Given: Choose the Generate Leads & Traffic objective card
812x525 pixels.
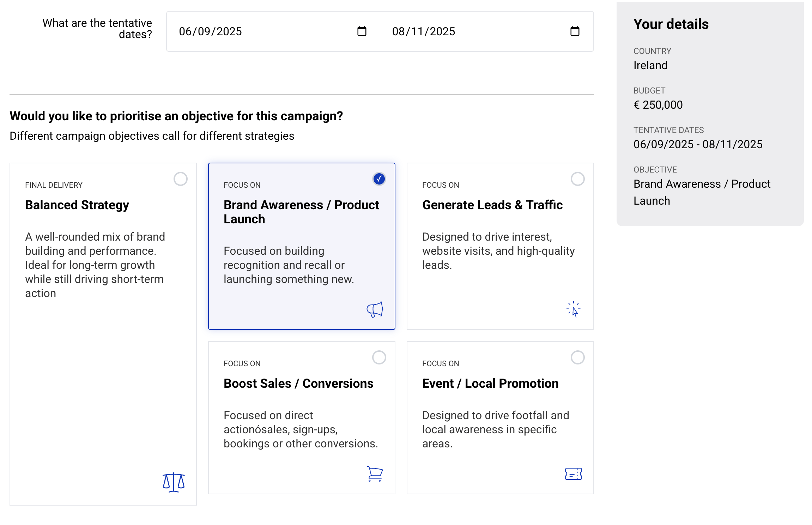Looking at the screenshot, I should click(x=500, y=243).
